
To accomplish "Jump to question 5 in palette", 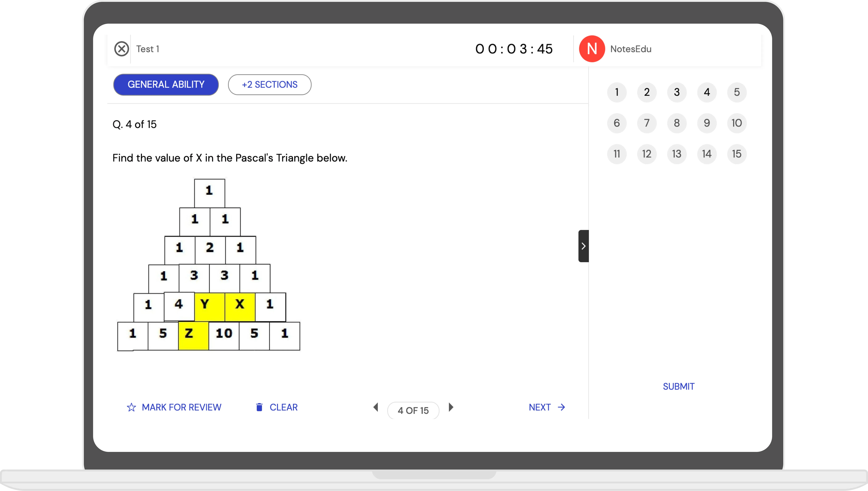I will [x=737, y=92].
